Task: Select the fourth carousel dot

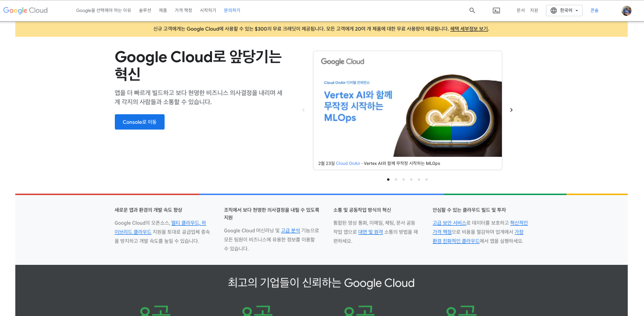Action: [x=411, y=180]
